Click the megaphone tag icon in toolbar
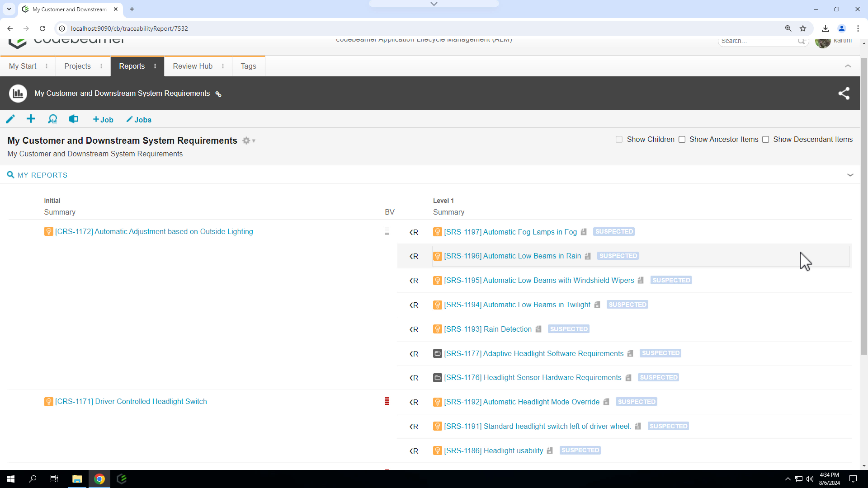The height and width of the screenshot is (488, 868). pyautogui.click(x=74, y=119)
